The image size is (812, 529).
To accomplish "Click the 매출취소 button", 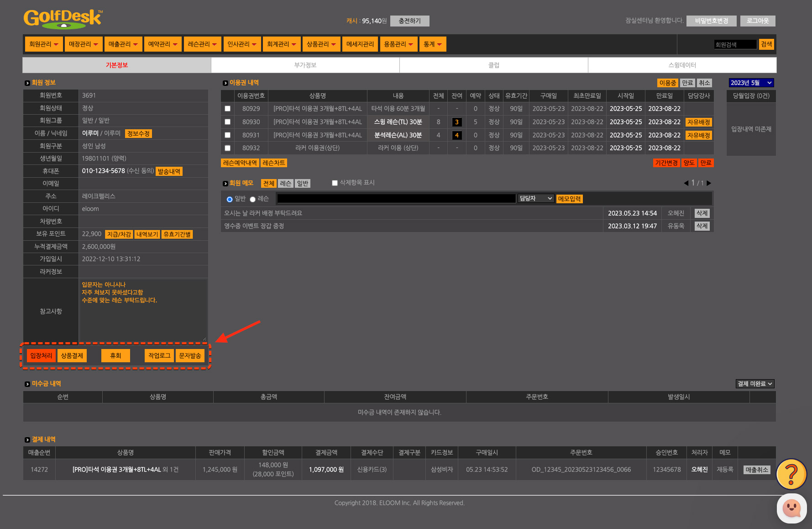I will [x=756, y=470].
